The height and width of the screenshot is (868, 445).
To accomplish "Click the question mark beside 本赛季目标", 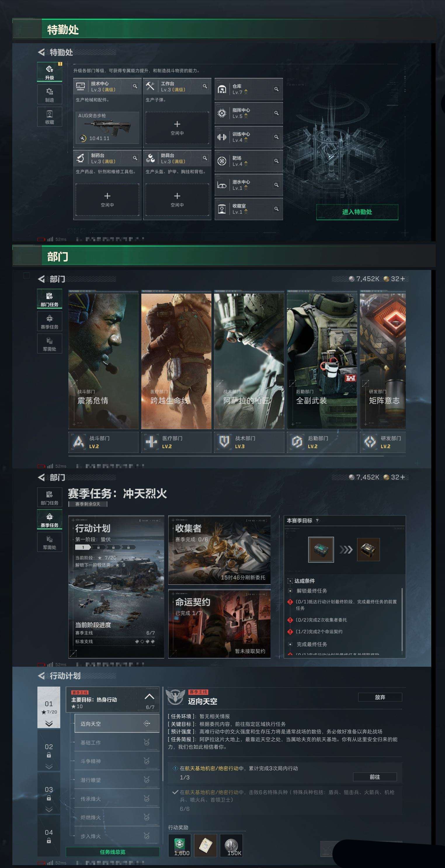I will pos(317,521).
